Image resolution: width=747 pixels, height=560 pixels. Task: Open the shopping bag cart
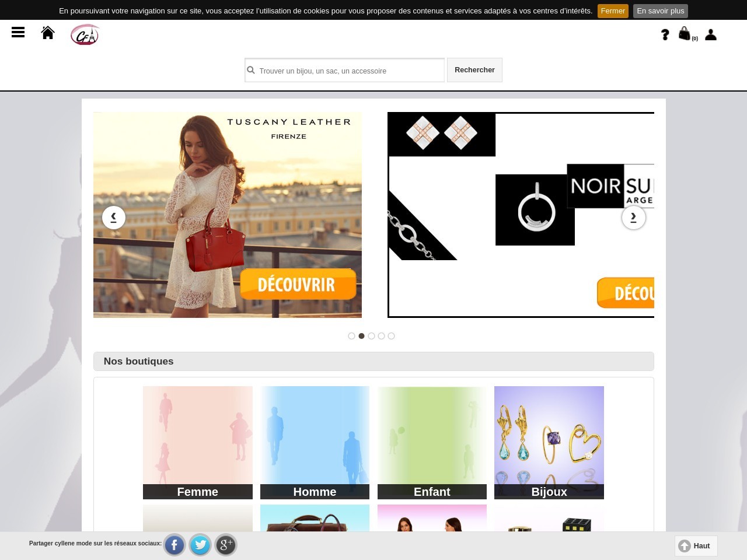(685, 34)
